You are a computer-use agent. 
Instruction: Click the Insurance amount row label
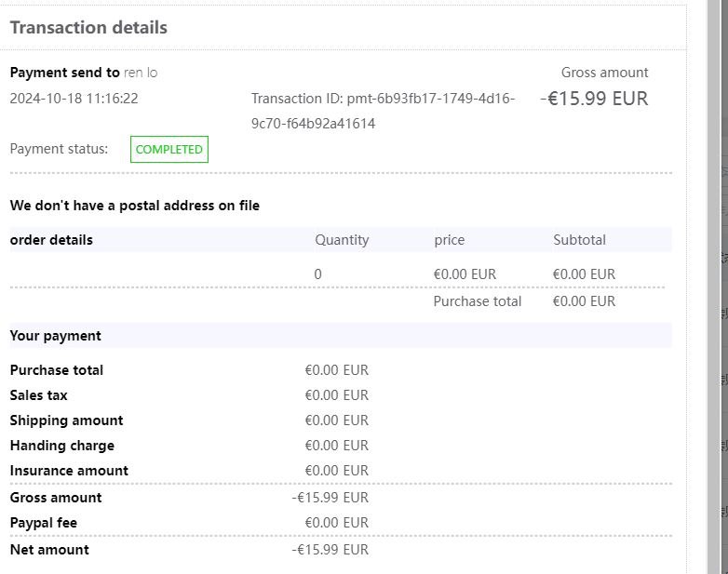69,471
